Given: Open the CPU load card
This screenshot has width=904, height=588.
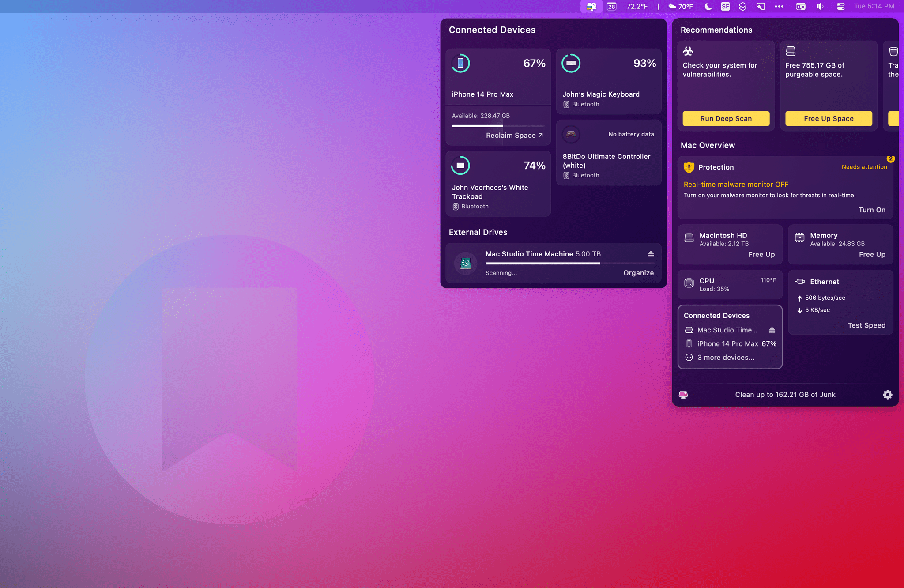Looking at the screenshot, I should coord(730,285).
